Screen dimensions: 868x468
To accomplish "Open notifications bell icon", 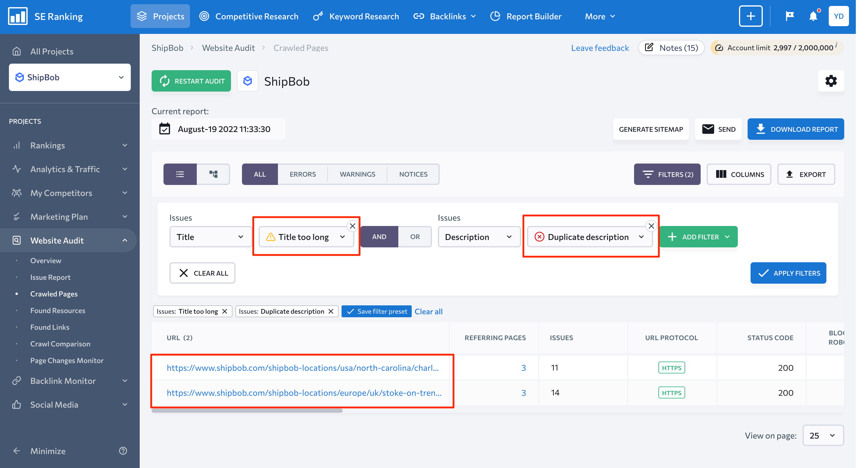I will click(813, 16).
